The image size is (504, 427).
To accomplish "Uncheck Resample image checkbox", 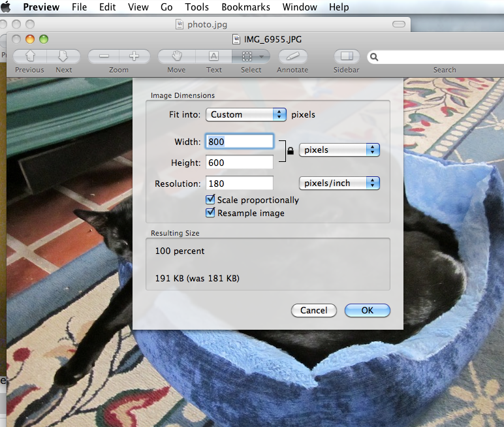I will click(210, 213).
